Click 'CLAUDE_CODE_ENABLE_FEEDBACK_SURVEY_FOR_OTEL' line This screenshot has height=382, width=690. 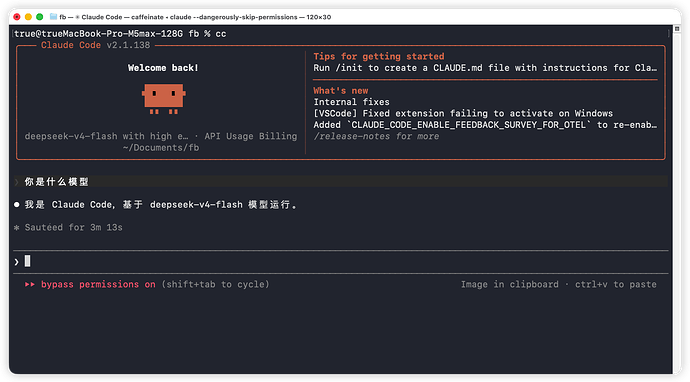coord(485,125)
